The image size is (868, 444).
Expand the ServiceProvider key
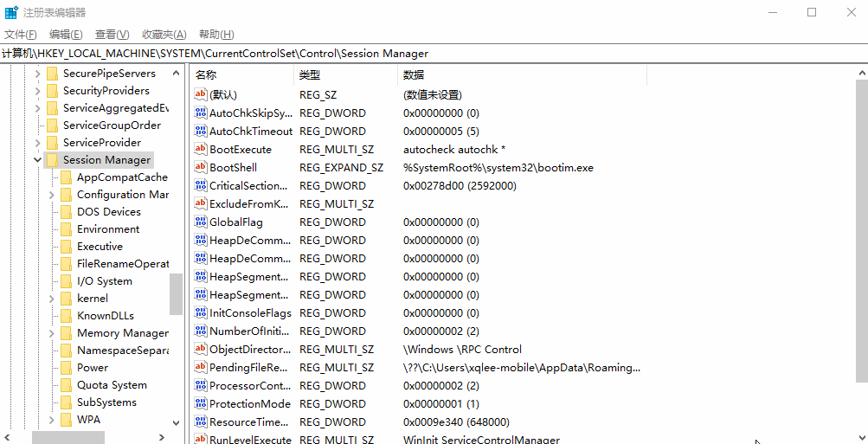click(37, 143)
